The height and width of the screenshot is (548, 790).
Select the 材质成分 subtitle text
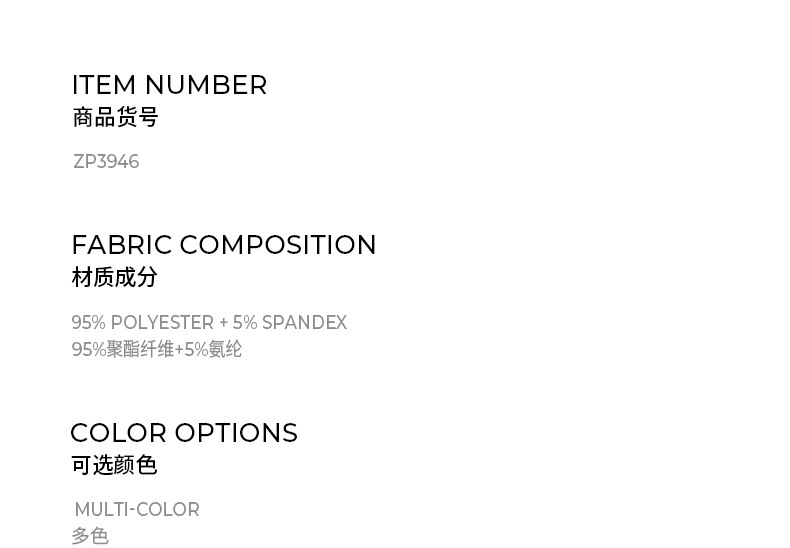(x=114, y=277)
